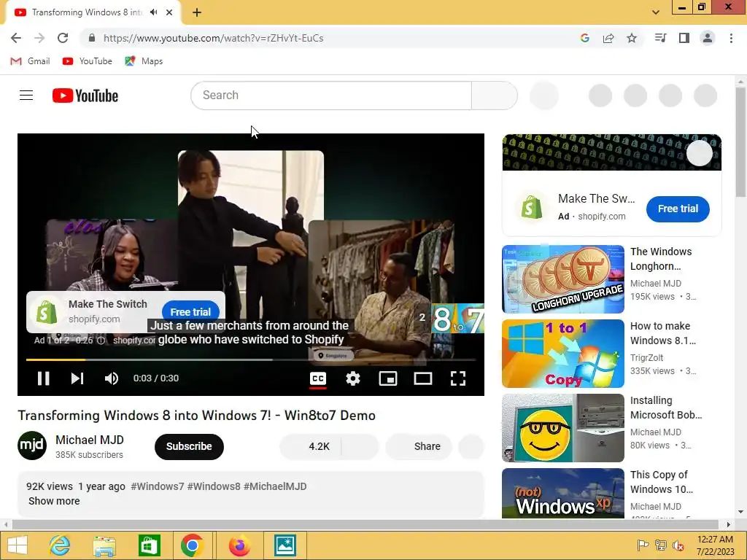Open Google icon in address bar
This screenshot has height=560, width=747.
[585, 38]
